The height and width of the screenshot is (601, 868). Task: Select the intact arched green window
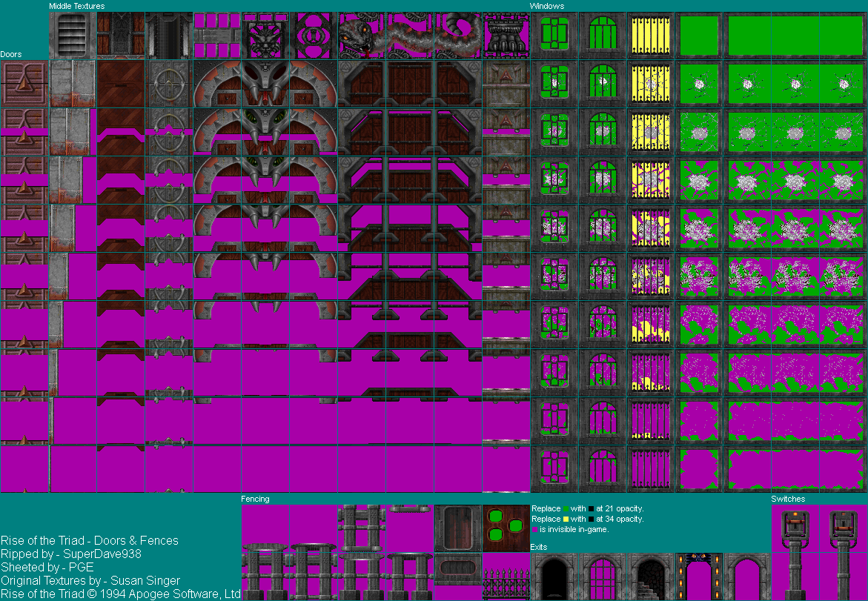coord(603,36)
